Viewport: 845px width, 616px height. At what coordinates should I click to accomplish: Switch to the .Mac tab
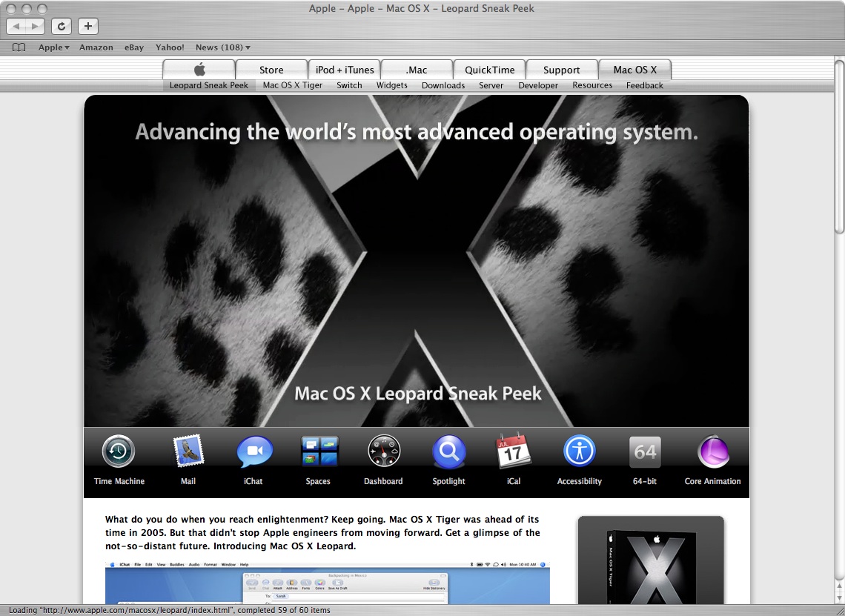click(417, 70)
